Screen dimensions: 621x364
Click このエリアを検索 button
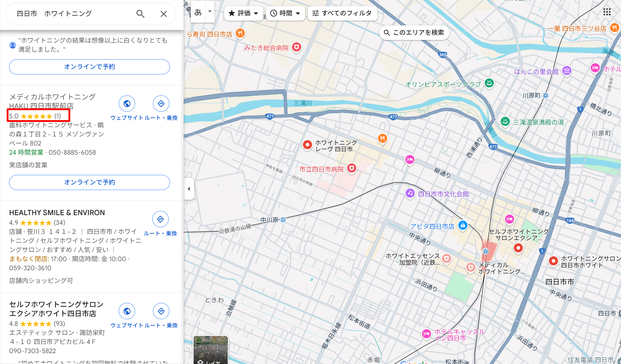pyautogui.click(x=414, y=33)
